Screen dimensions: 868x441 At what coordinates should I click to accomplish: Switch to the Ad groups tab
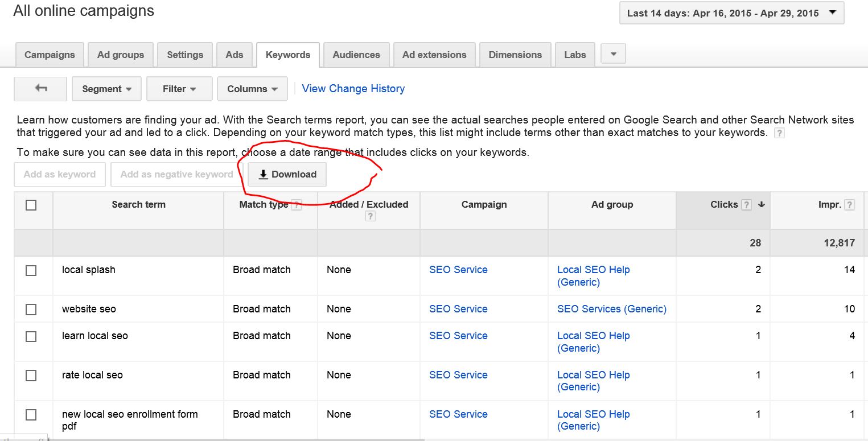coord(121,55)
